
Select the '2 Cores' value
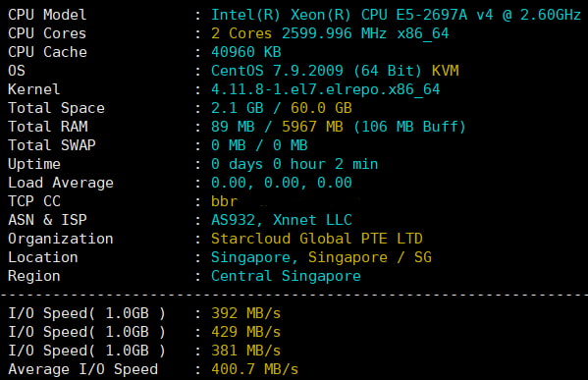(241, 33)
